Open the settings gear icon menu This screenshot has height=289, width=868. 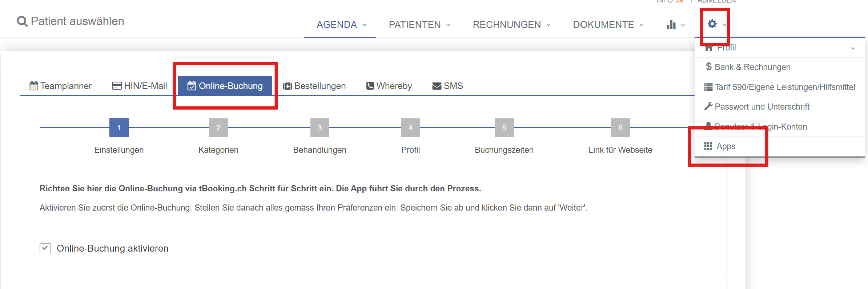pyautogui.click(x=712, y=24)
